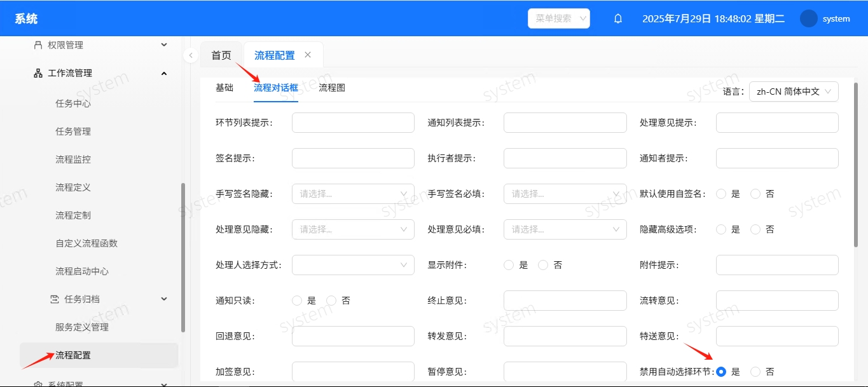Open 流程监控 in the sidebar
Image resolution: width=868 pixels, height=387 pixels.
point(73,160)
